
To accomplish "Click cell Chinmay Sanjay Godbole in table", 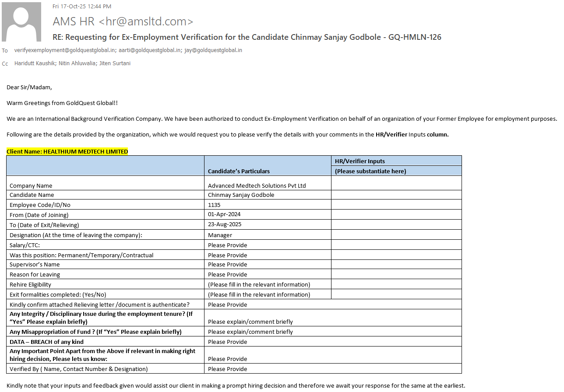I will (241, 195).
